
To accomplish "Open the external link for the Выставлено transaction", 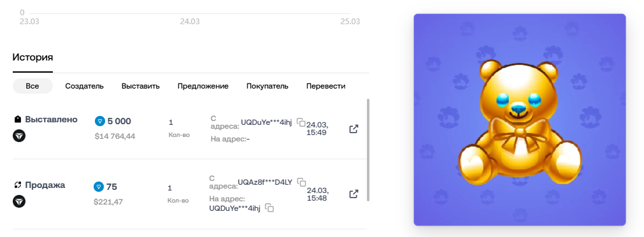I will coord(354,129).
